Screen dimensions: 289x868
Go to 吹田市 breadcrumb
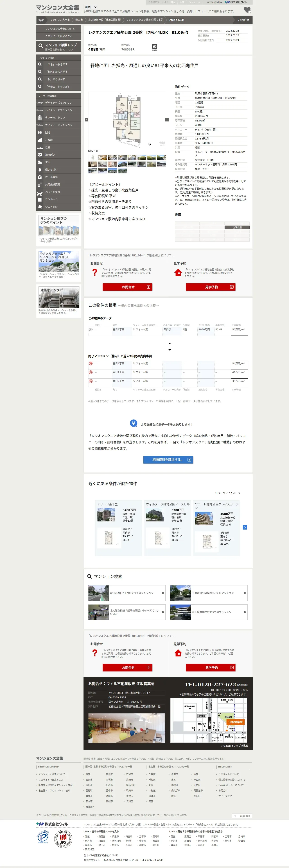(79, 20)
